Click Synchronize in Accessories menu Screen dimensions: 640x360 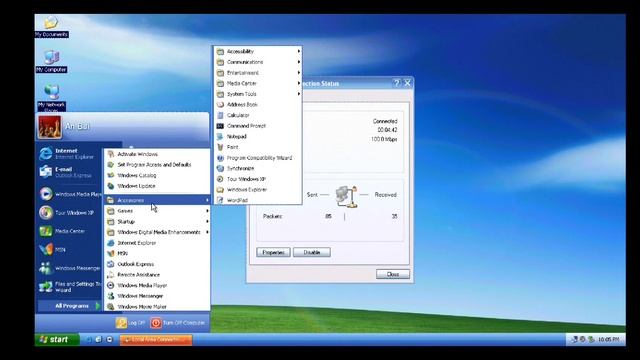[258, 168]
